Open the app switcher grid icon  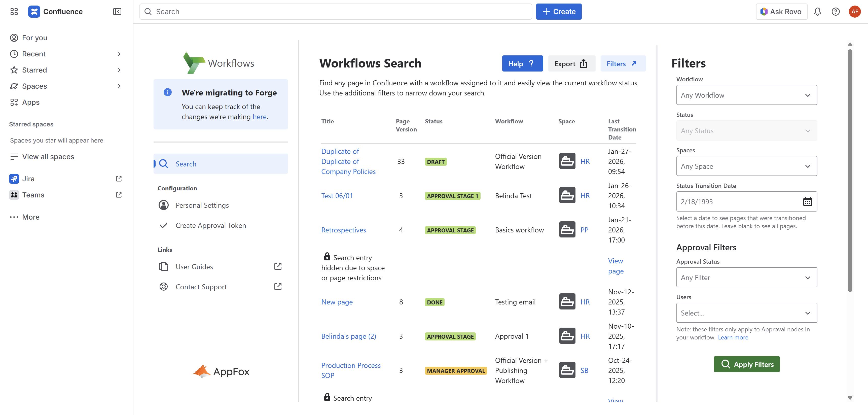[x=14, y=12]
